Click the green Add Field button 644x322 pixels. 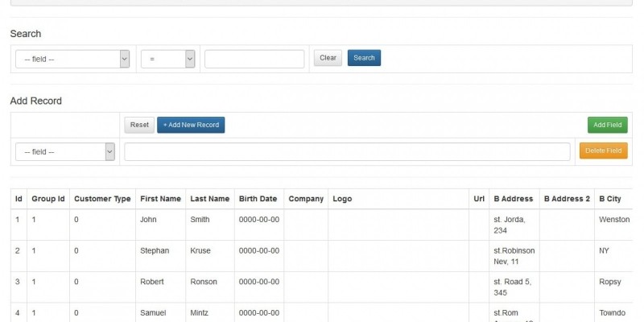click(607, 125)
